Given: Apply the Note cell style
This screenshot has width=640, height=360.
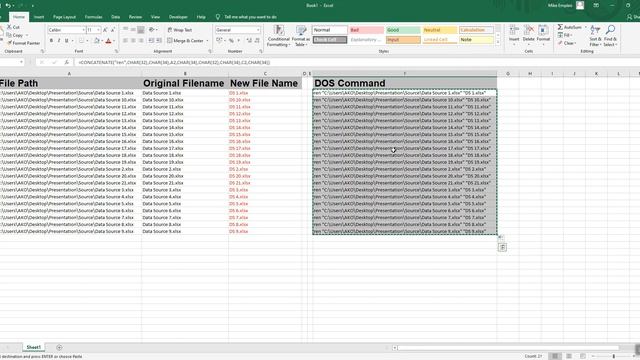Looking at the screenshot, I should tap(476, 40).
